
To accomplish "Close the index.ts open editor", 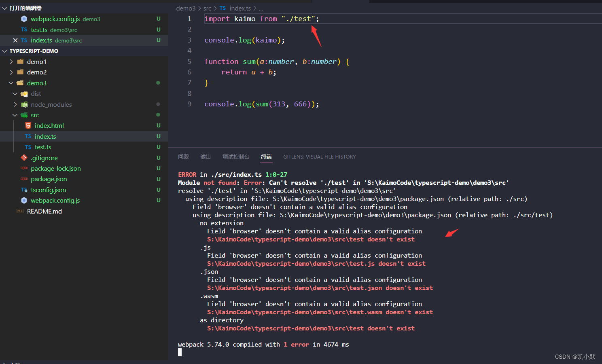I will pyautogui.click(x=15, y=40).
